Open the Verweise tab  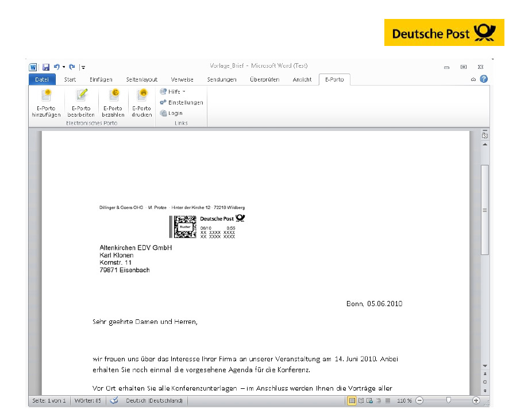(182, 79)
